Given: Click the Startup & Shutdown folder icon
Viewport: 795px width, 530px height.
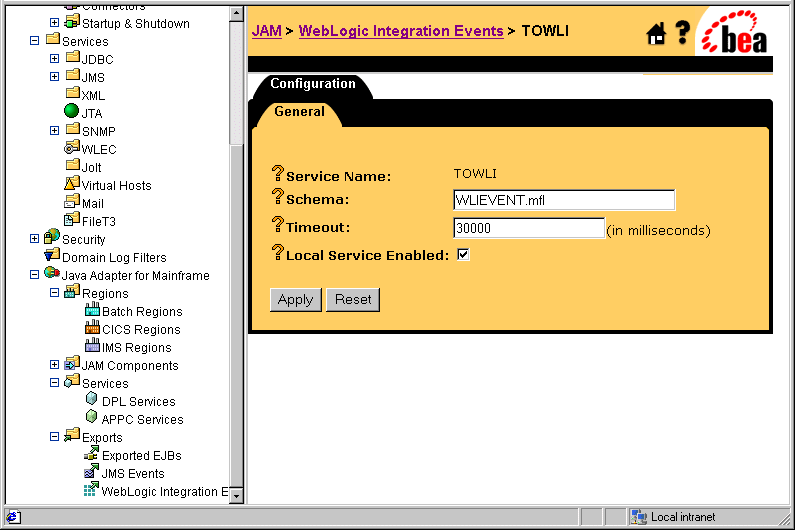Looking at the screenshot, I should point(72,21).
